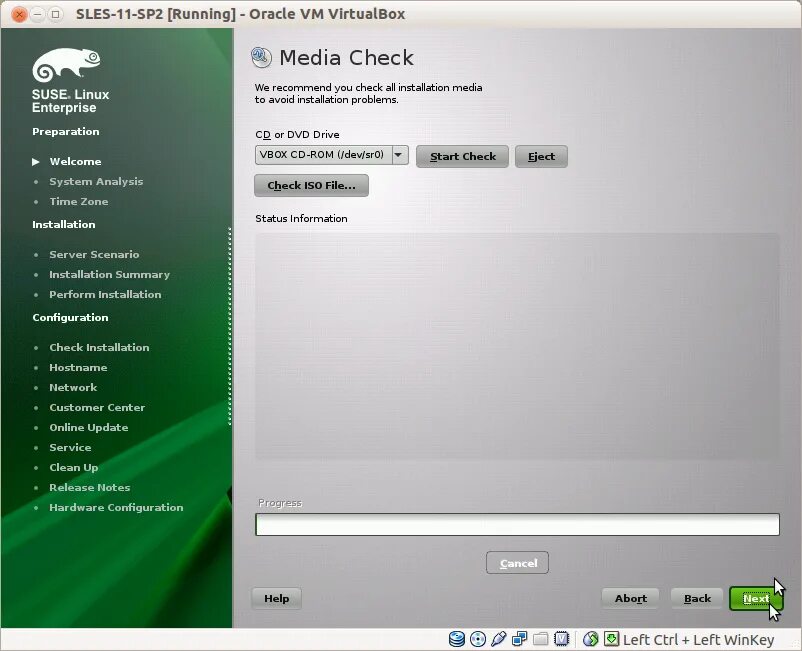Click the network adapters icon in status bar
Screen dimensions: 802x651
[520, 639]
